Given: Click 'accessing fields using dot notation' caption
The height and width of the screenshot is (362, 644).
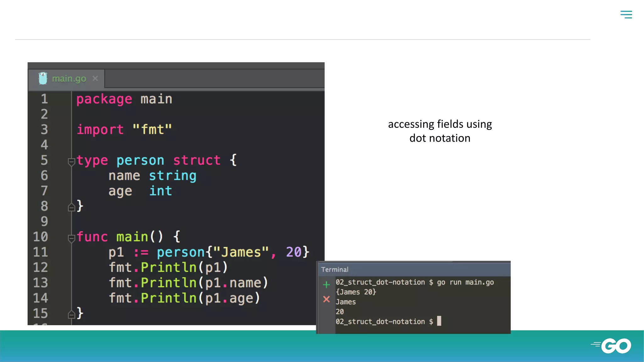Looking at the screenshot, I should (440, 131).
